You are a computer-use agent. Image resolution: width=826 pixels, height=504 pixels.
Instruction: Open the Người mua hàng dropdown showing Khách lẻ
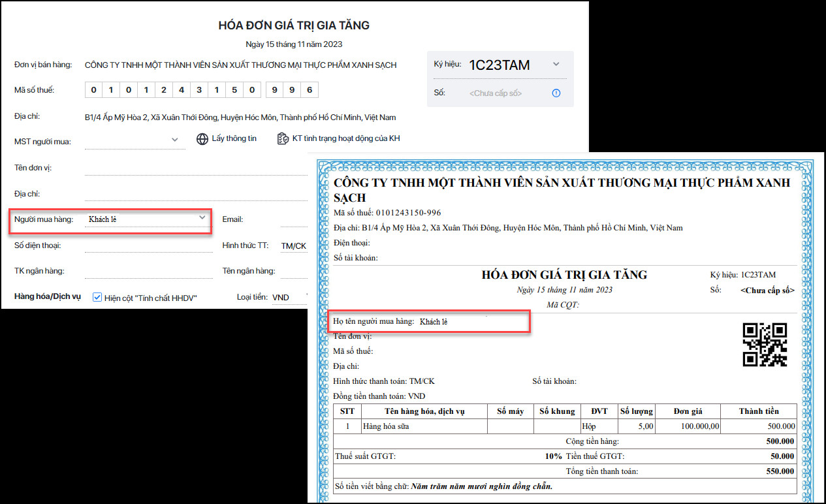click(202, 219)
